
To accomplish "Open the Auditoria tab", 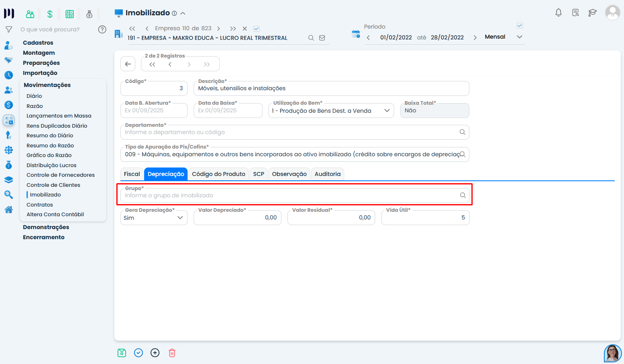I will pyautogui.click(x=327, y=174).
